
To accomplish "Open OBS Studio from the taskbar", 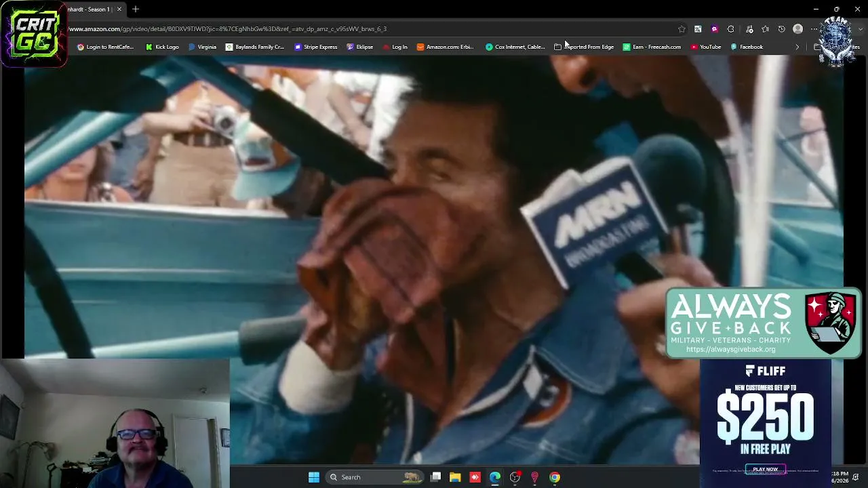I will click(515, 477).
